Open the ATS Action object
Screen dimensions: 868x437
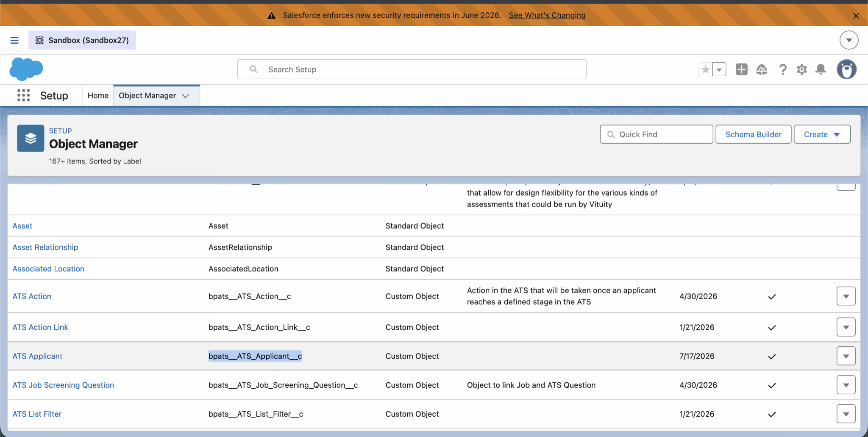pos(32,296)
